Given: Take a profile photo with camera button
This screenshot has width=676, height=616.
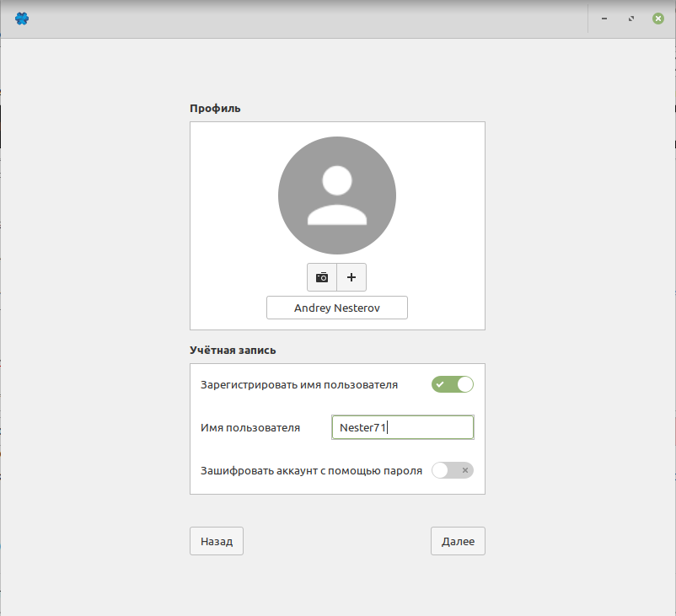Looking at the screenshot, I should pyautogui.click(x=322, y=277).
